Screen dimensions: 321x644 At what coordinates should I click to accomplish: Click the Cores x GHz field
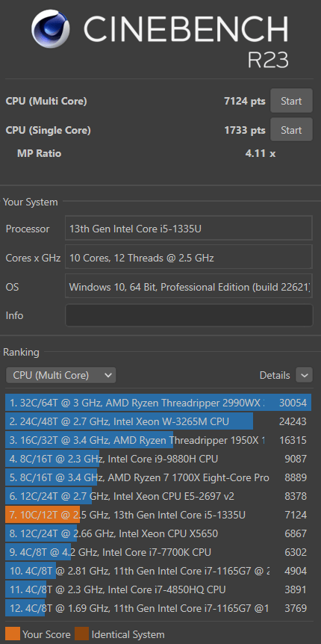[189, 258]
